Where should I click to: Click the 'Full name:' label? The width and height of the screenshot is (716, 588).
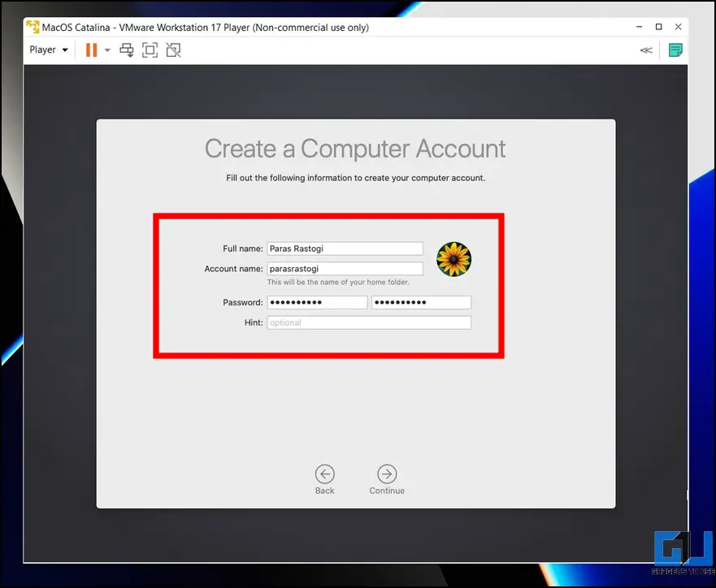[x=243, y=249]
